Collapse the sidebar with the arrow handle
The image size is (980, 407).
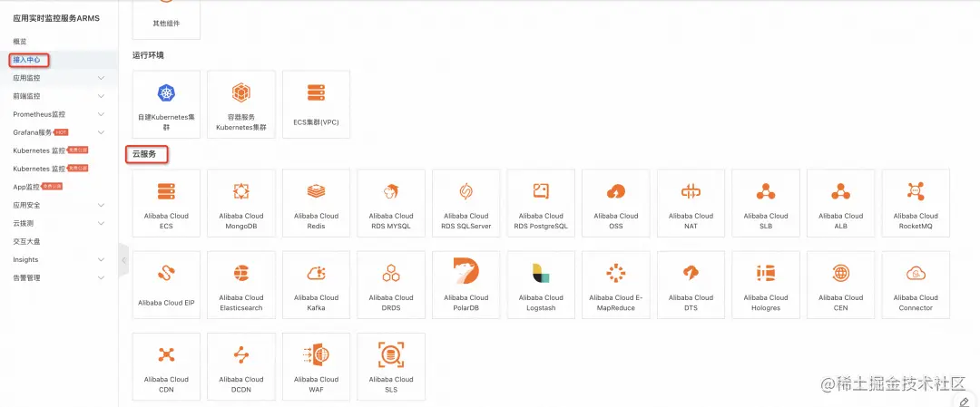coord(123,260)
